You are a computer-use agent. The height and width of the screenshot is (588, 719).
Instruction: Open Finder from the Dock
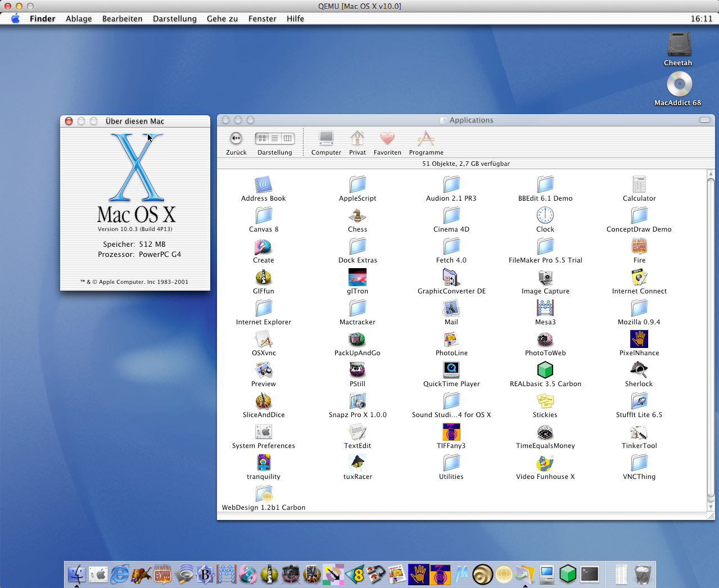[x=77, y=574]
